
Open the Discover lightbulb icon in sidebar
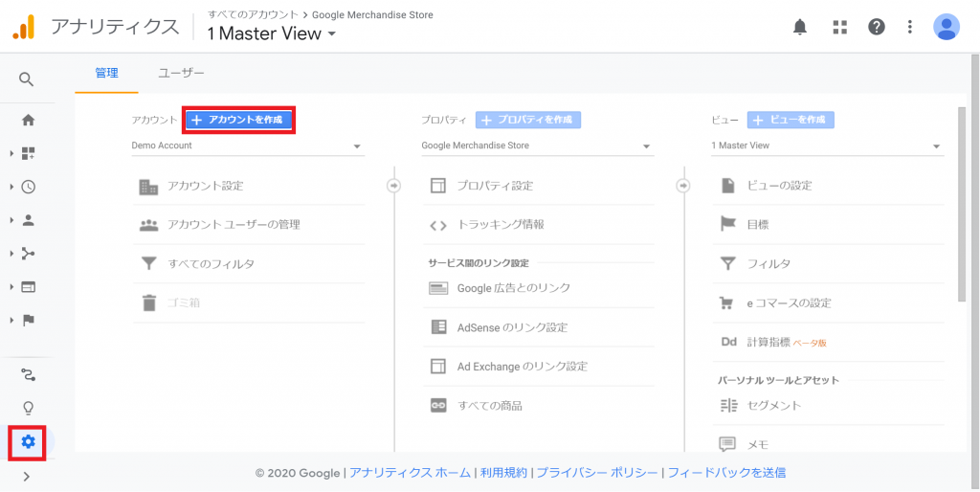pyautogui.click(x=28, y=408)
